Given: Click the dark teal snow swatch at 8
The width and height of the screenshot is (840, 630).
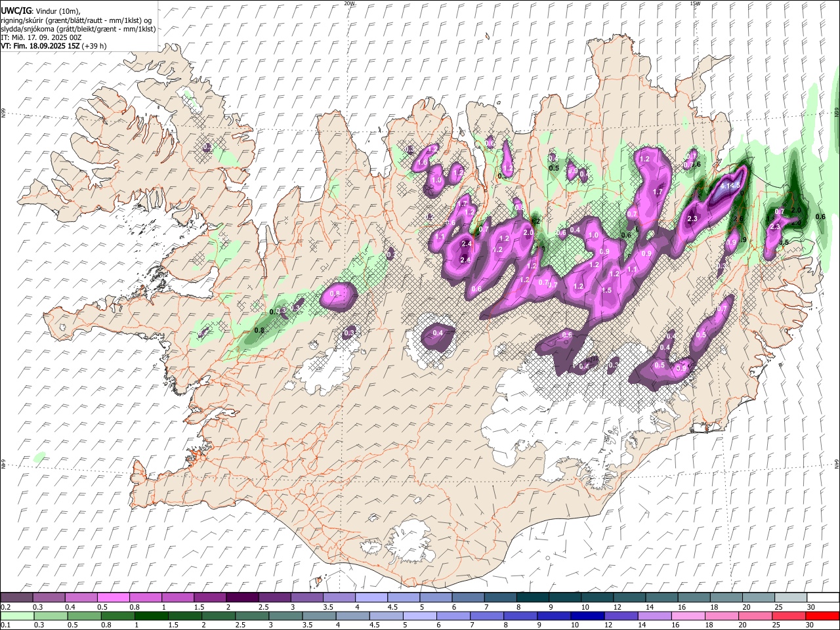Looking at the screenshot, I should (533, 598).
